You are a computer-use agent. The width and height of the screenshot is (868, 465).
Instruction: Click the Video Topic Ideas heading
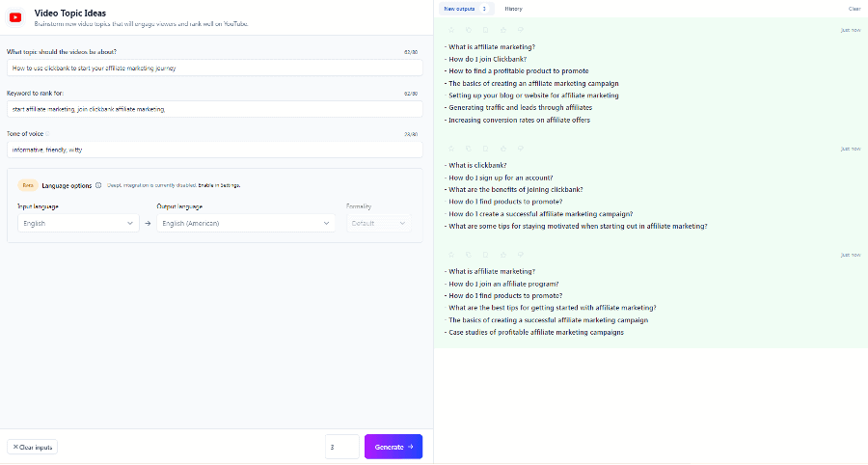pyautogui.click(x=70, y=14)
